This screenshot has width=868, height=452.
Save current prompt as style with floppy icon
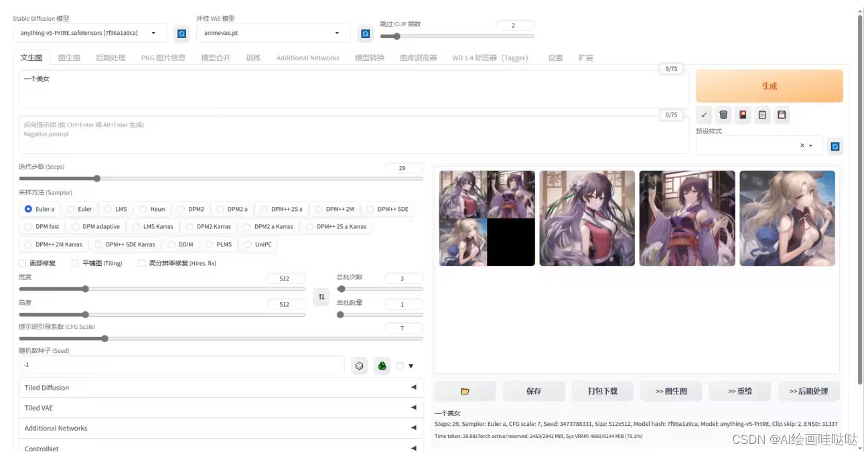click(x=782, y=115)
